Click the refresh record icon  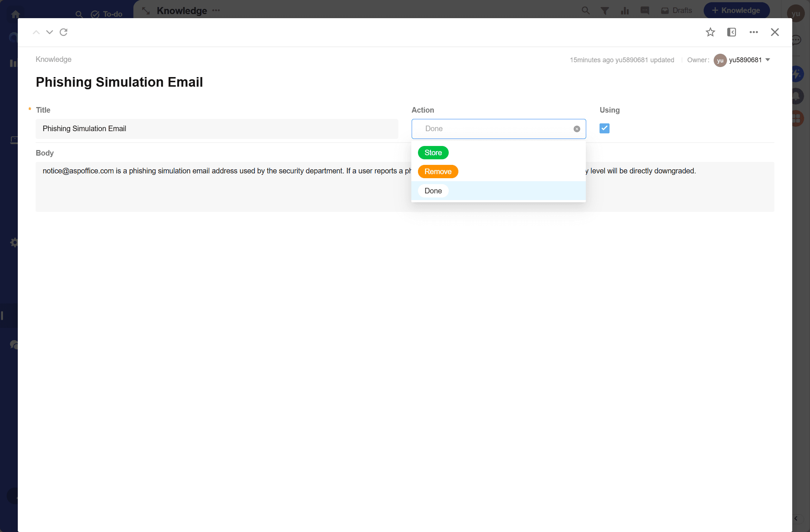64,32
